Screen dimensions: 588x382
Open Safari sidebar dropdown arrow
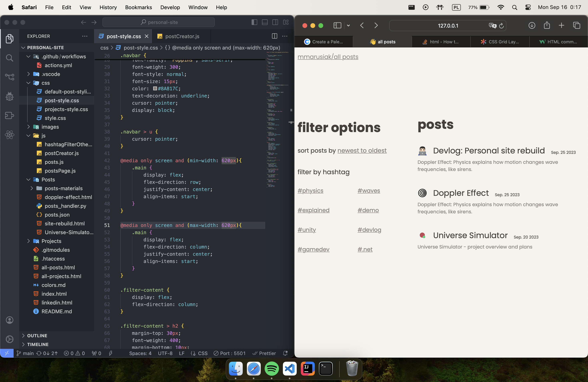348,25
